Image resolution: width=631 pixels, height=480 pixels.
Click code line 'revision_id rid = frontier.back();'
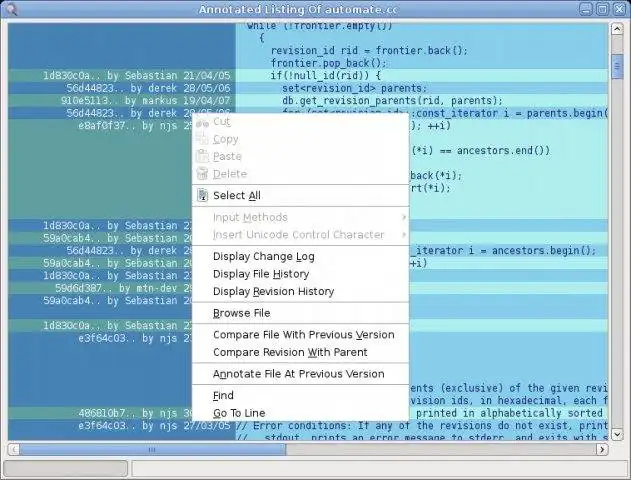(x=369, y=51)
